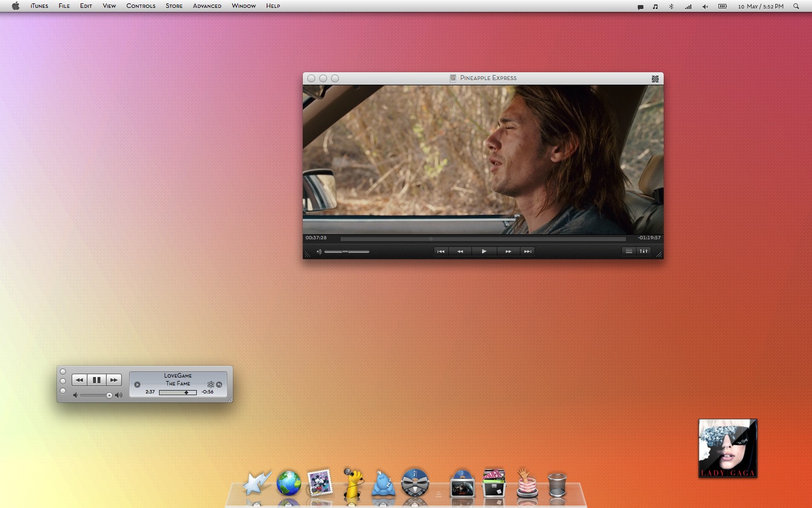Skip to previous track in video player
812x508 pixels.
(441, 252)
